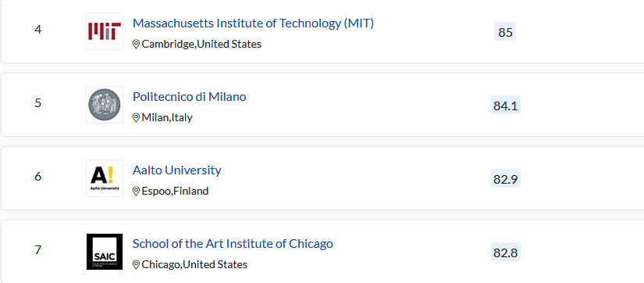Click the Aalto University logo
Image resolution: width=644 pixels, height=283 pixels.
point(105,178)
